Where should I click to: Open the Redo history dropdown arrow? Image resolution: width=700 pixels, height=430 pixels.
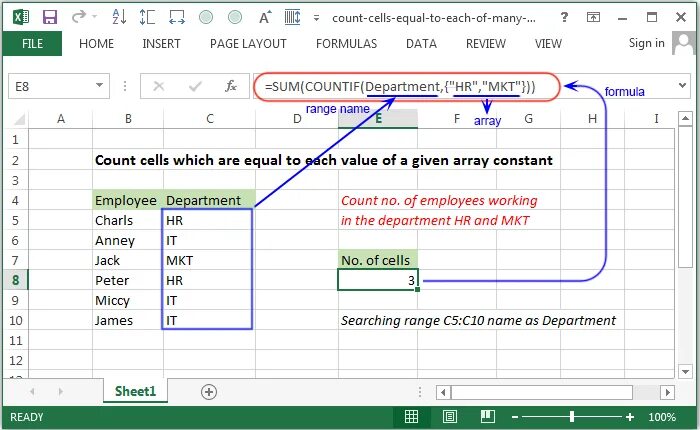point(95,17)
